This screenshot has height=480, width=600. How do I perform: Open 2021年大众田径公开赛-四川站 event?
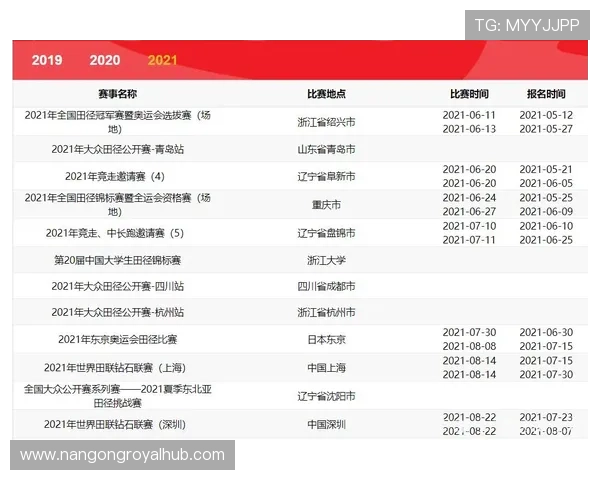pos(117,286)
